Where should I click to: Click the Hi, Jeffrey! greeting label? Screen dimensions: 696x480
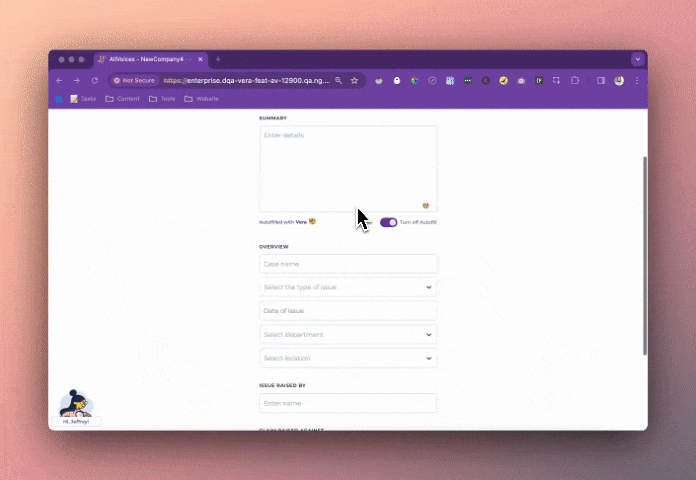point(76,421)
